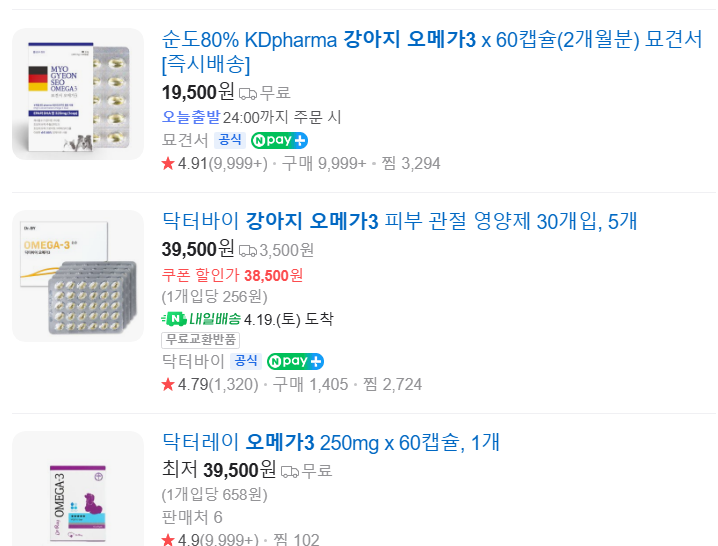Open 닥터바이 강아지 오메가3 product title
The width and height of the screenshot is (718, 546).
pyautogui.click(x=399, y=221)
